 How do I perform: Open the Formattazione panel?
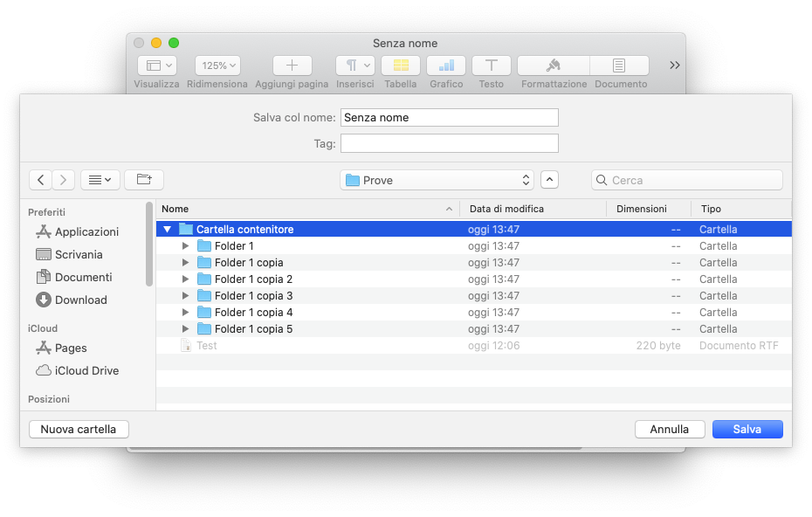(x=554, y=65)
